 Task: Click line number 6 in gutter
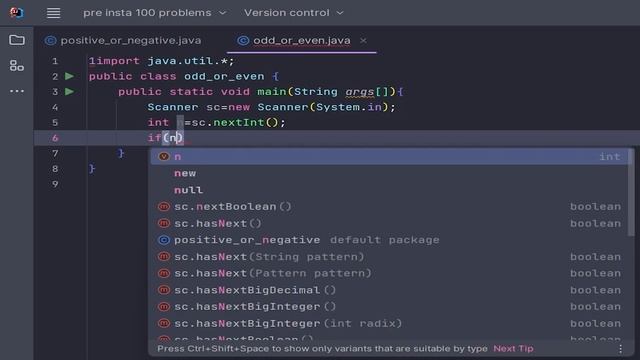(x=55, y=138)
